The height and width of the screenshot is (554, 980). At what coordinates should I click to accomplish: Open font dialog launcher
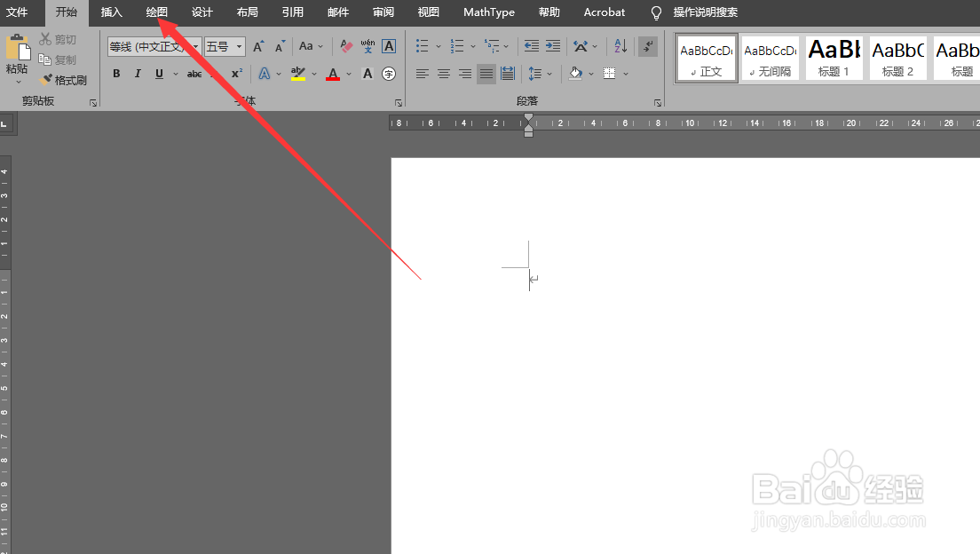tap(399, 103)
